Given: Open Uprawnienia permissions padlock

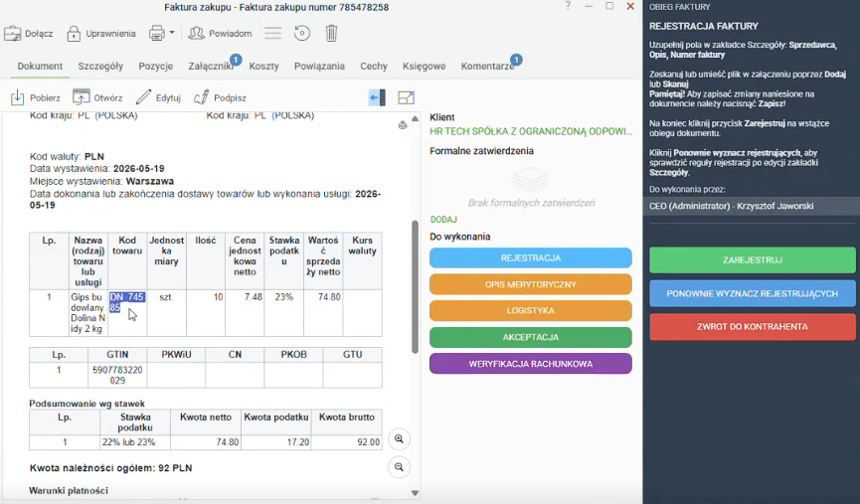Looking at the screenshot, I should coord(74,34).
